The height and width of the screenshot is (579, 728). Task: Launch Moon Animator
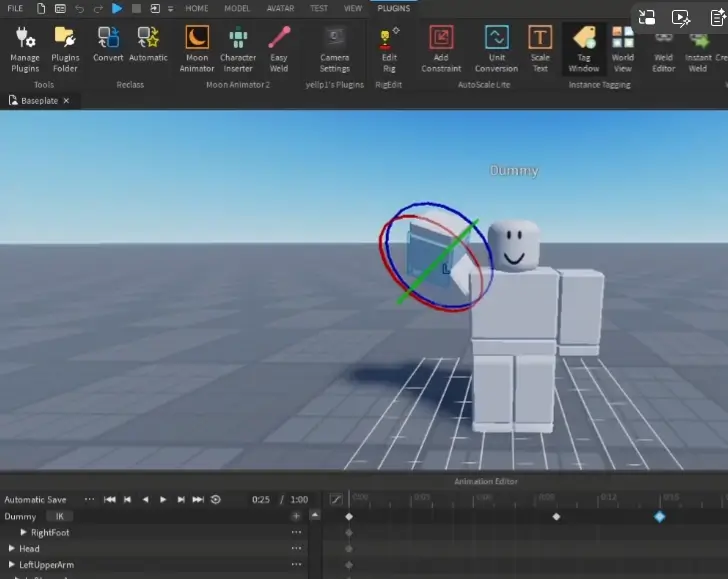(x=197, y=49)
